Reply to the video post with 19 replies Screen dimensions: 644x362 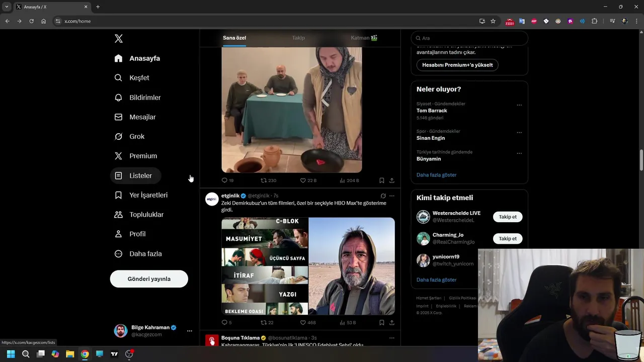227,180
